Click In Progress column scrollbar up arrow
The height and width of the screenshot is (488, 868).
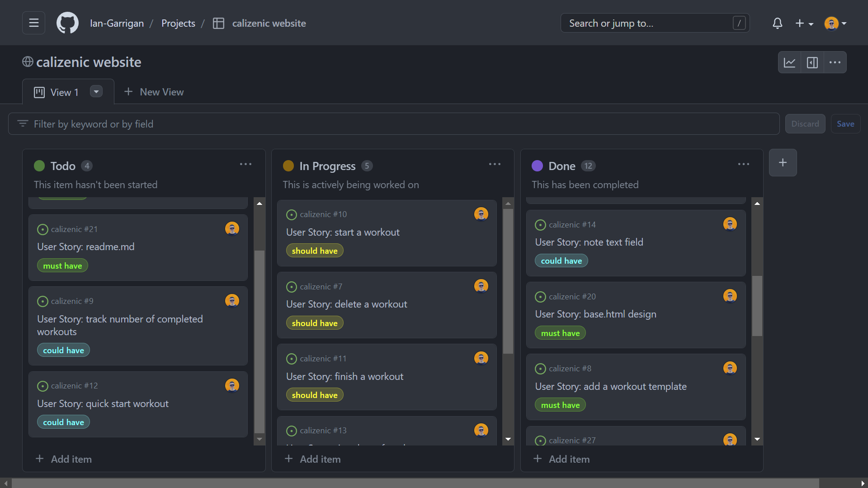[508, 204]
